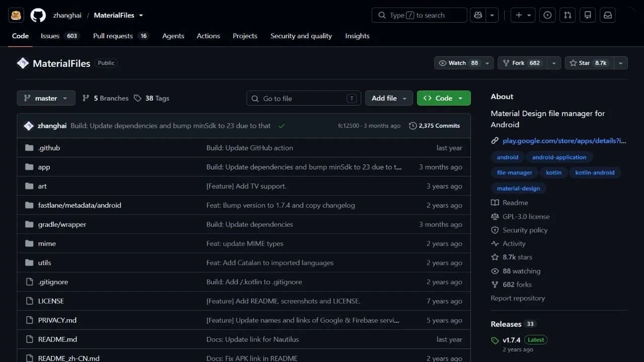Expand the Star lists dropdown arrow
Viewport: 644px width, 362px height.
pyautogui.click(x=621, y=63)
